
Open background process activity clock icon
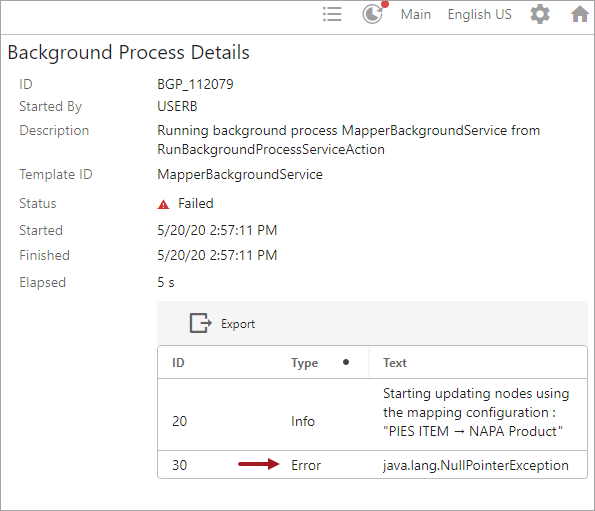373,15
